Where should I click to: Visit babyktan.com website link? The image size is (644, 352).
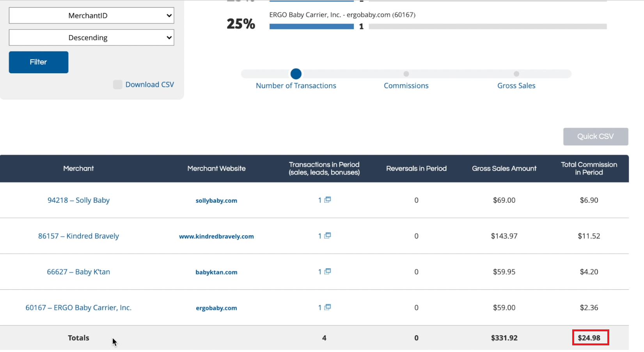pyautogui.click(x=216, y=272)
